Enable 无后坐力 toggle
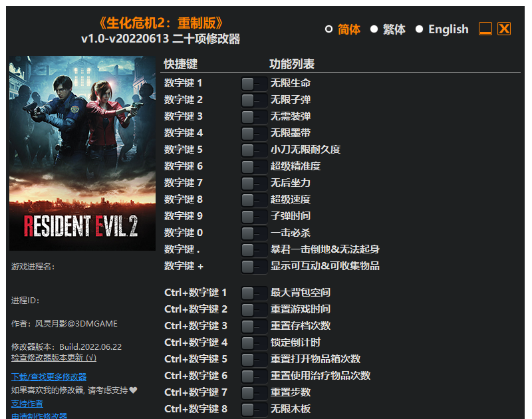 click(x=254, y=183)
